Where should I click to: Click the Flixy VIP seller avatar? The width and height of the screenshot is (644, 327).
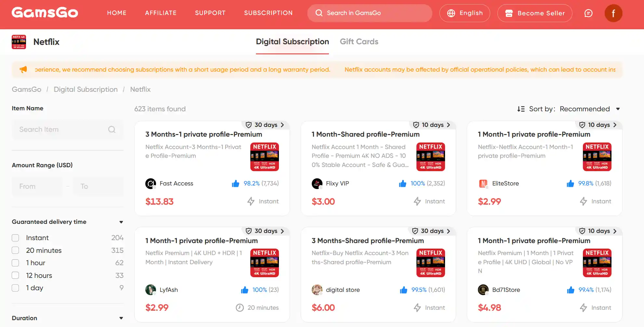pos(317,184)
